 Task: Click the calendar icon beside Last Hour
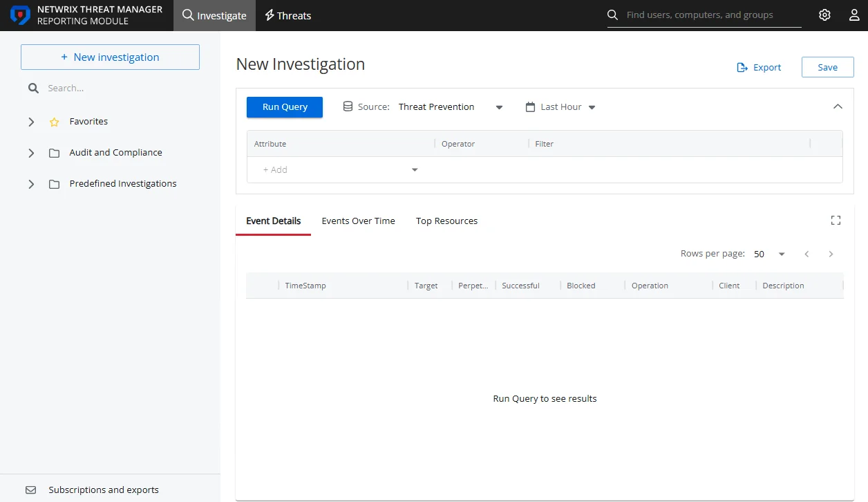click(531, 107)
